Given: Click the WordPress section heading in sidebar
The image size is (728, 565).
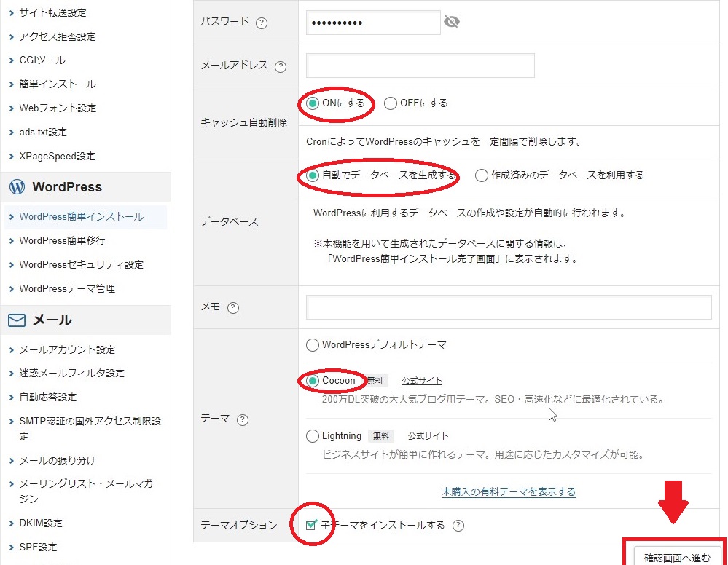Looking at the screenshot, I should (67, 187).
